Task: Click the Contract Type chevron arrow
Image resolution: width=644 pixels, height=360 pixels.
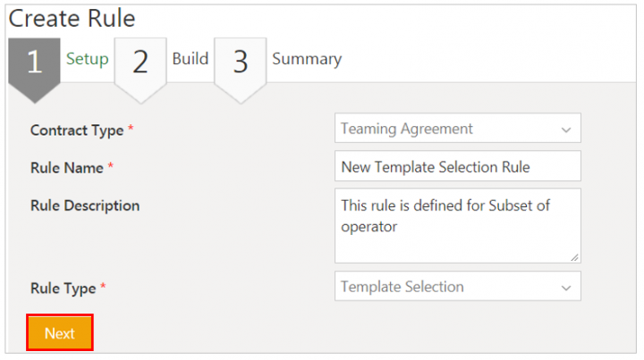Action: click(565, 130)
